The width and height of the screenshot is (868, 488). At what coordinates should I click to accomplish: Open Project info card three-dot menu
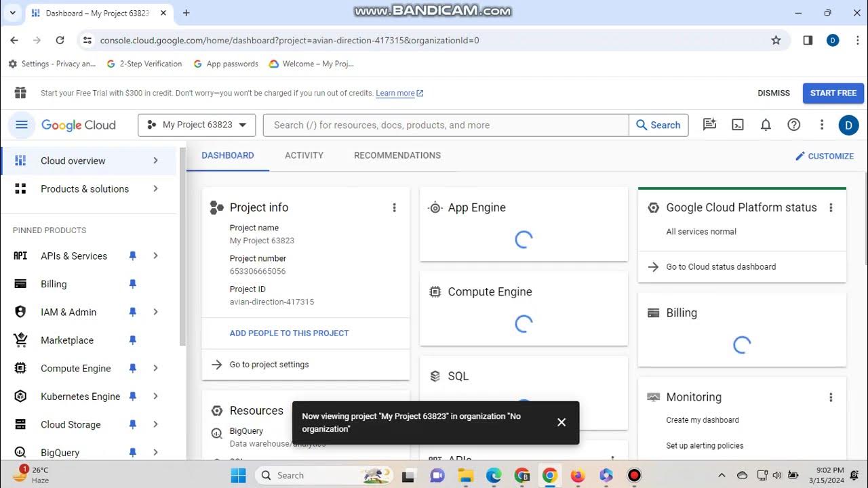[394, 207]
